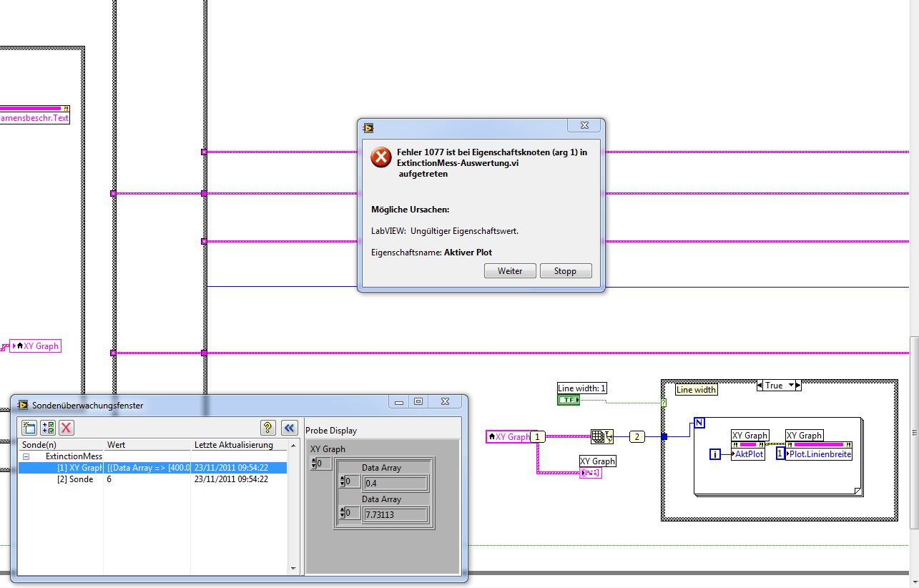Close the Sondenüberwachungsfenster window
Screen dimensions: 919x588
coord(446,402)
